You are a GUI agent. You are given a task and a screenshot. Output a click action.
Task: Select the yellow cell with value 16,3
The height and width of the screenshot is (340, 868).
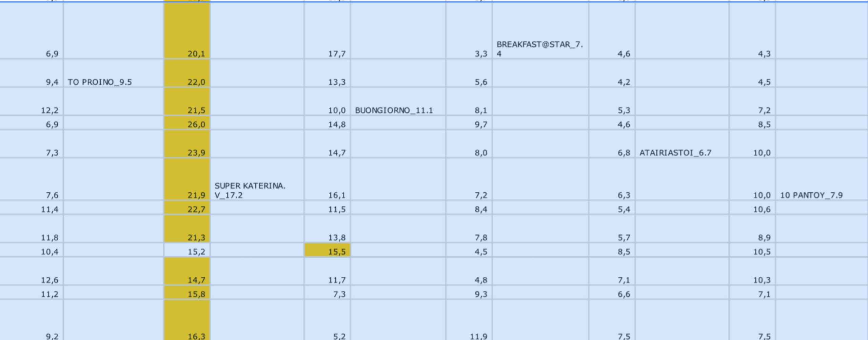click(187, 320)
